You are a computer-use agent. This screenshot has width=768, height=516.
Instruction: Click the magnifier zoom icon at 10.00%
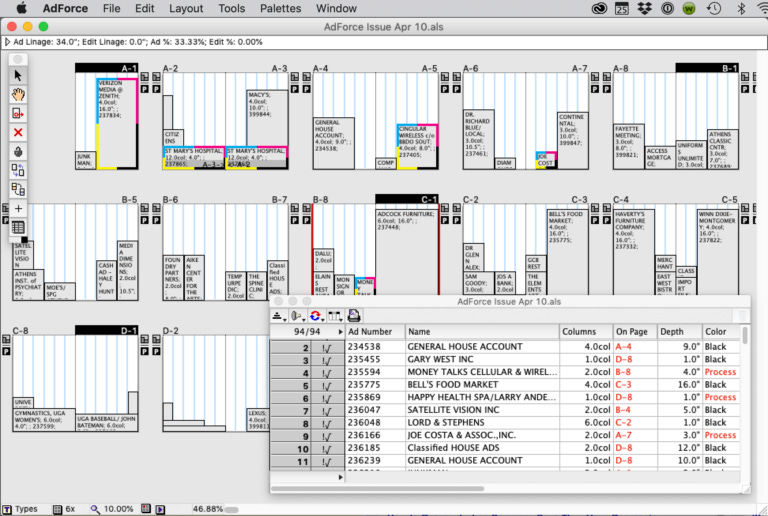click(95, 509)
